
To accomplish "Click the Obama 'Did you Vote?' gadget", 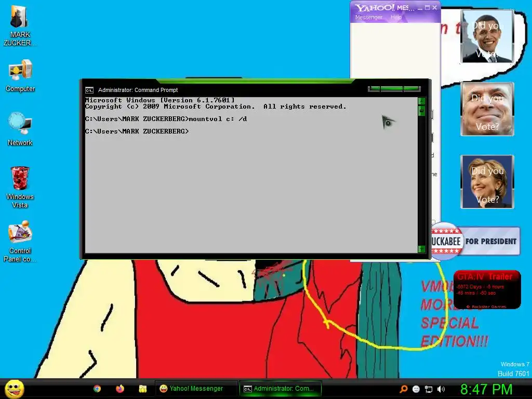I will [487, 36].
